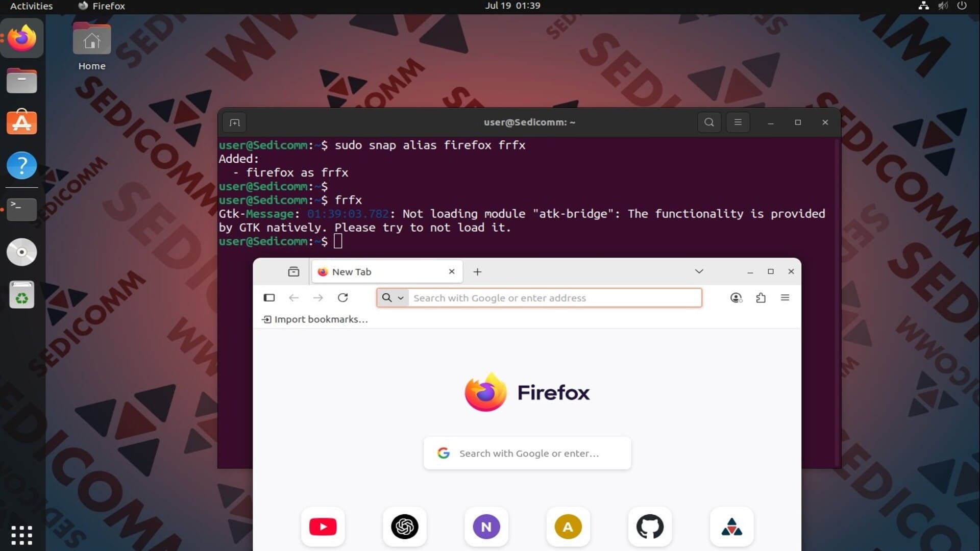Viewport: 980px width, 551px height.
Task: Reload the page in Firefox
Action: tap(343, 297)
